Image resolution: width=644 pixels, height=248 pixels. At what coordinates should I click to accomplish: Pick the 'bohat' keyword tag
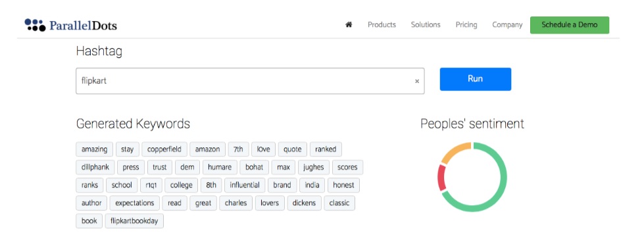tap(255, 167)
